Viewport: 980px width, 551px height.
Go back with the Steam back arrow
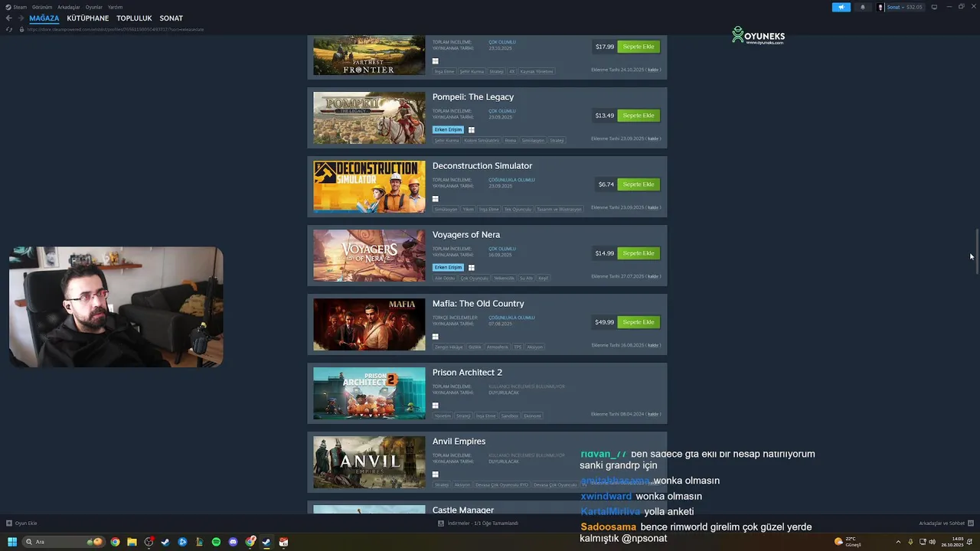pyautogui.click(x=9, y=18)
